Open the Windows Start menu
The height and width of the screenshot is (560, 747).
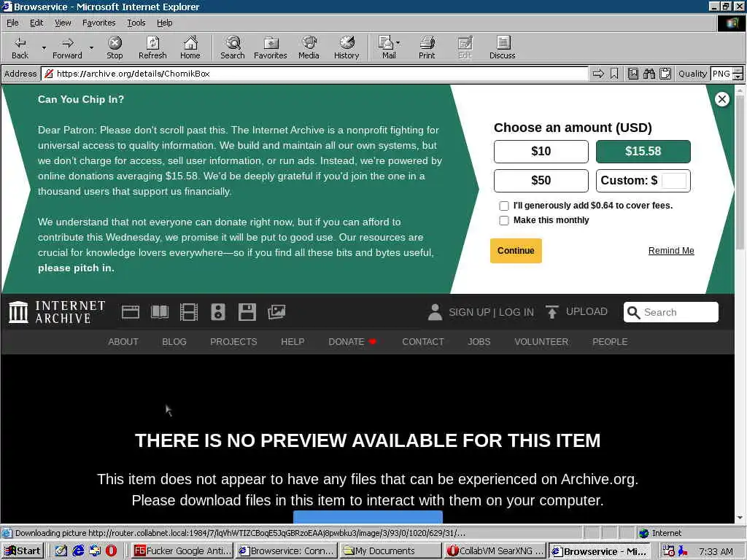click(x=23, y=551)
